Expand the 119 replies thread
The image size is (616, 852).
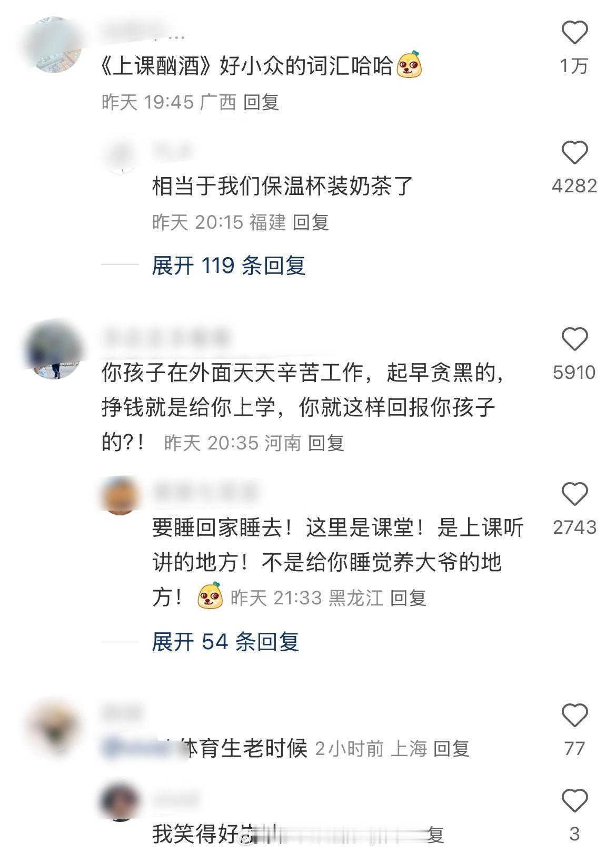click(228, 266)
